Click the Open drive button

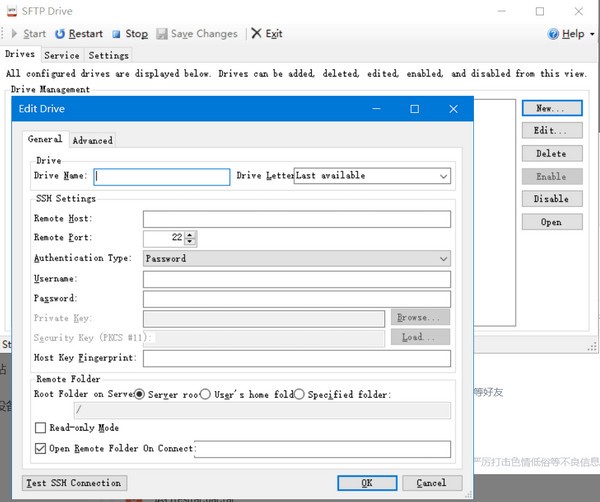point(552,222)
